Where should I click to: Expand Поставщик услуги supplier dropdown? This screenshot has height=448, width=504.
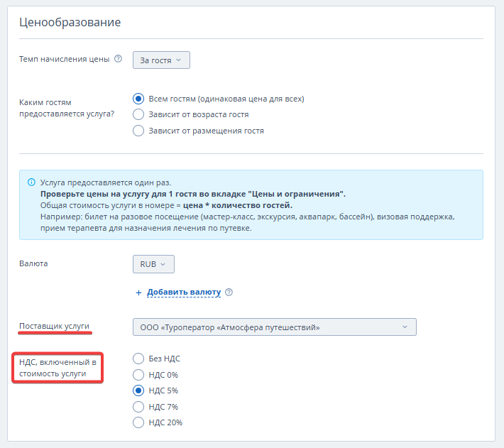pyautogui.click(x=274, y=327)
